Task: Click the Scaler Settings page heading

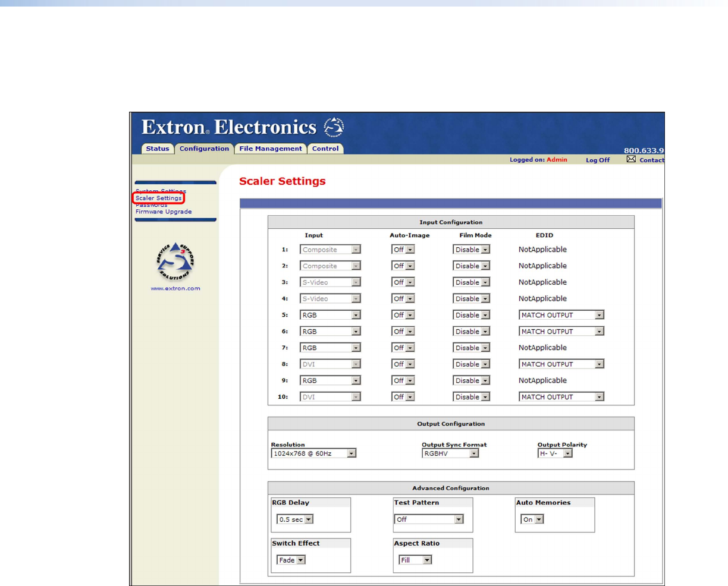Action: pos(283,181)
